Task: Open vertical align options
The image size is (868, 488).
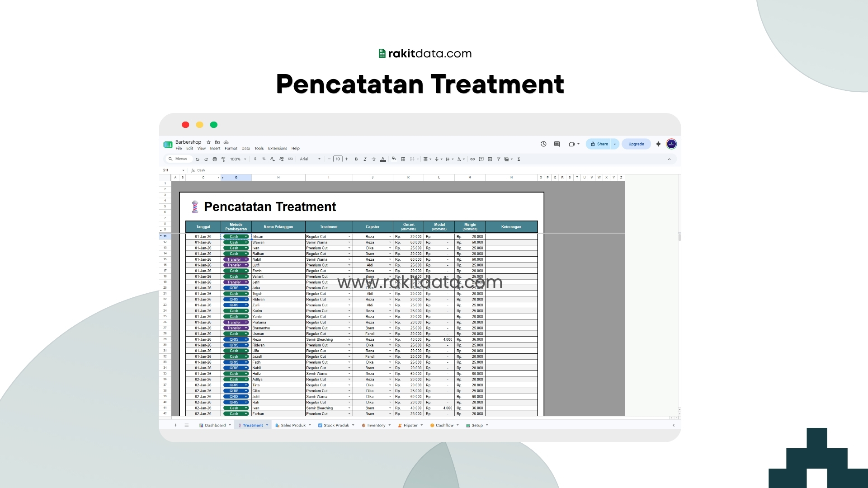Action: coord(438,159)
